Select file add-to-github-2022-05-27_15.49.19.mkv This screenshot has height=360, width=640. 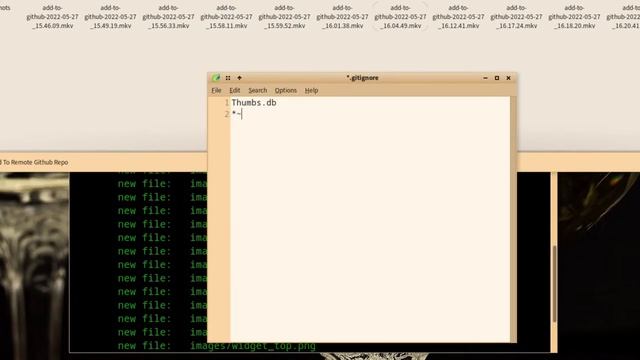[110, 17]
